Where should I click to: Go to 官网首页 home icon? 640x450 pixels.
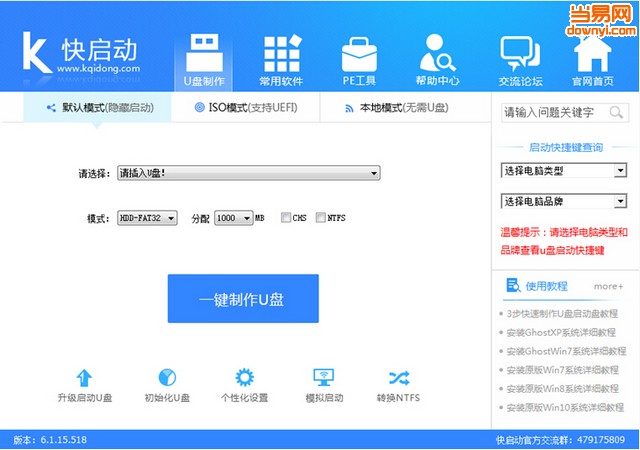[592, 54]
